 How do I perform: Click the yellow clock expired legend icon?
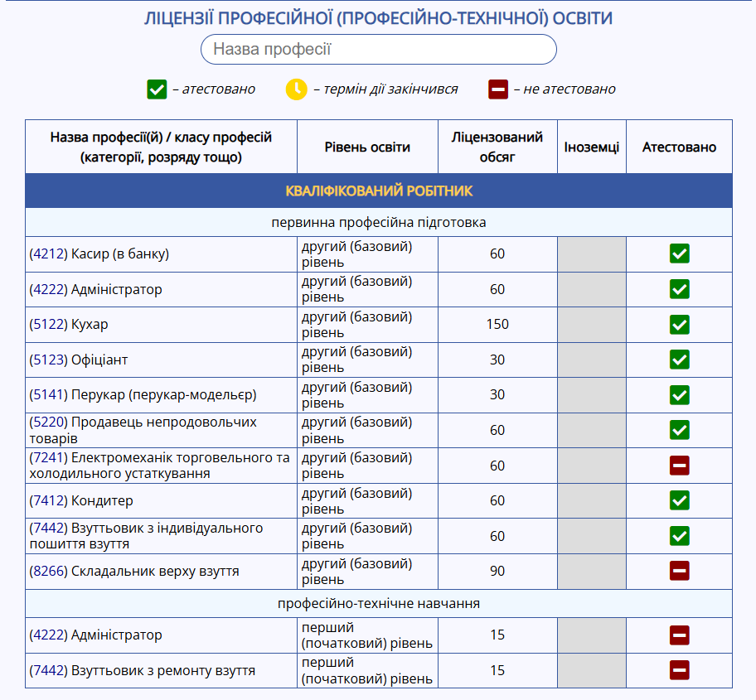(x=296, y=89)
